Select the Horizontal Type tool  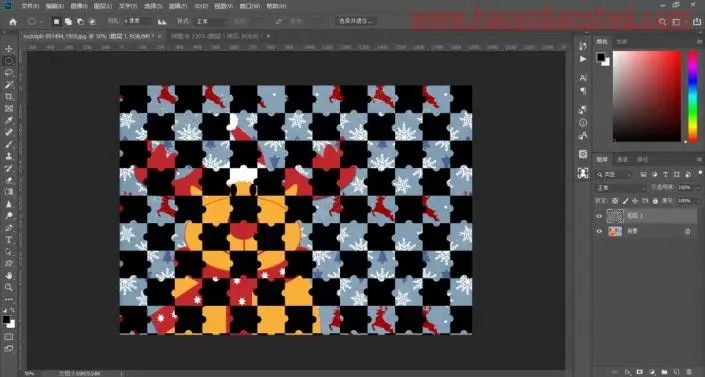point(9,240)
